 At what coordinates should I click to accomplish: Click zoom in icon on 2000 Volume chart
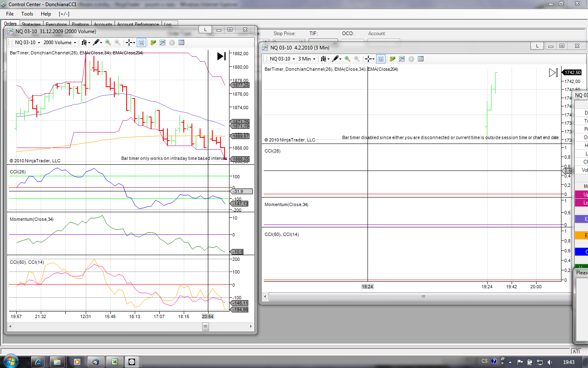click(x=108, y=43)
